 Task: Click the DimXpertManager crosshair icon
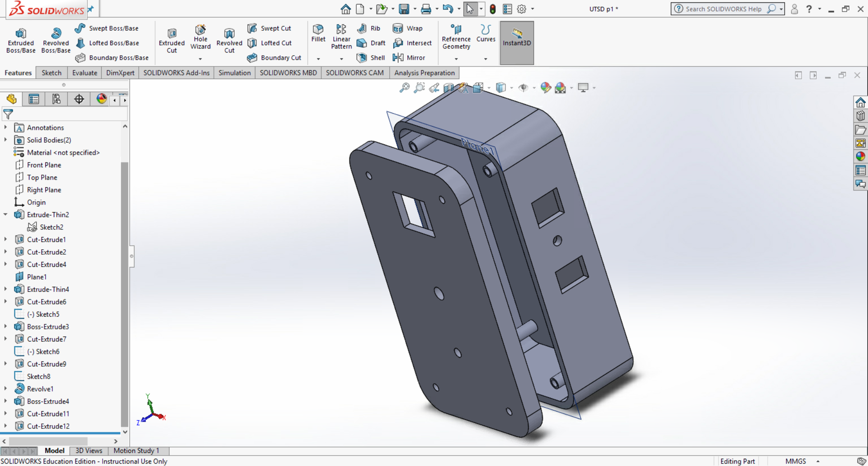79,99
